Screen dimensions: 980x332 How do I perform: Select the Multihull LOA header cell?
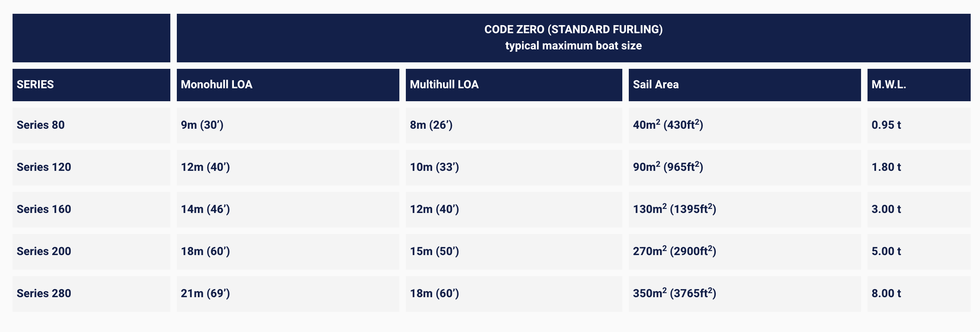point(444,85)
